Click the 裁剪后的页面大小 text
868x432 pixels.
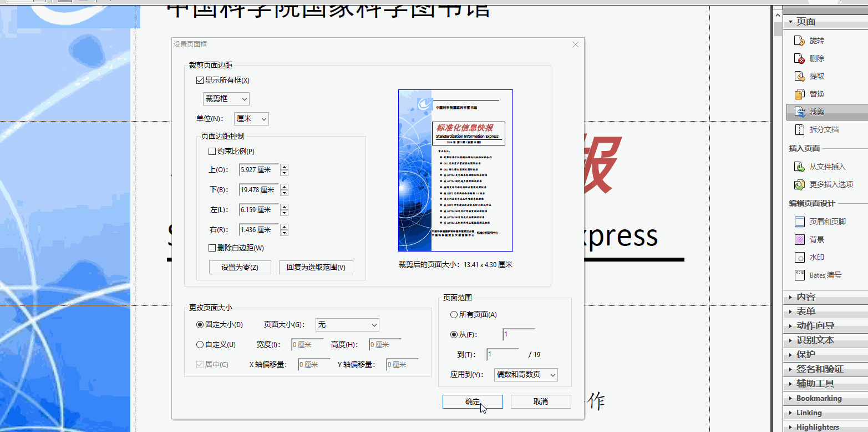pyautogui.click(x=455, y=265)
